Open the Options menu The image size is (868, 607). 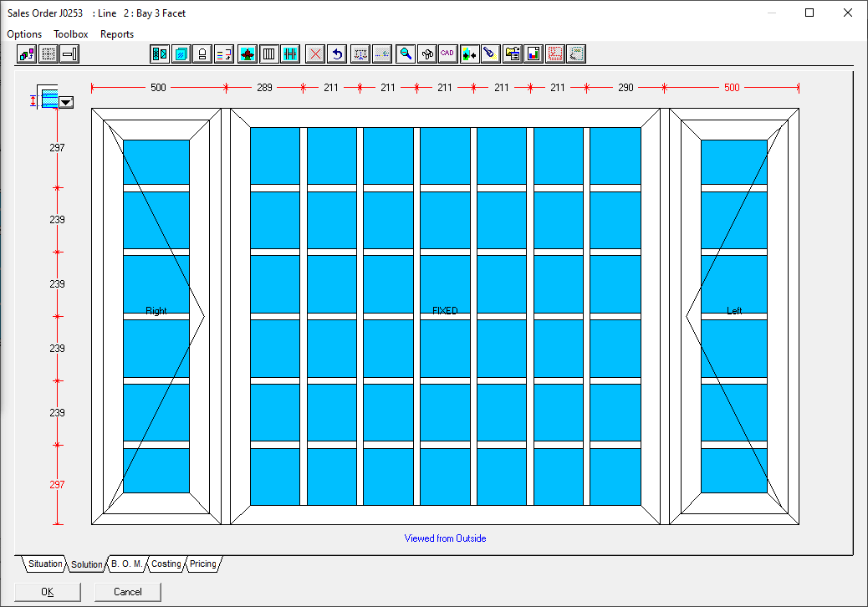pyautogui.click(x=24, y=34)
